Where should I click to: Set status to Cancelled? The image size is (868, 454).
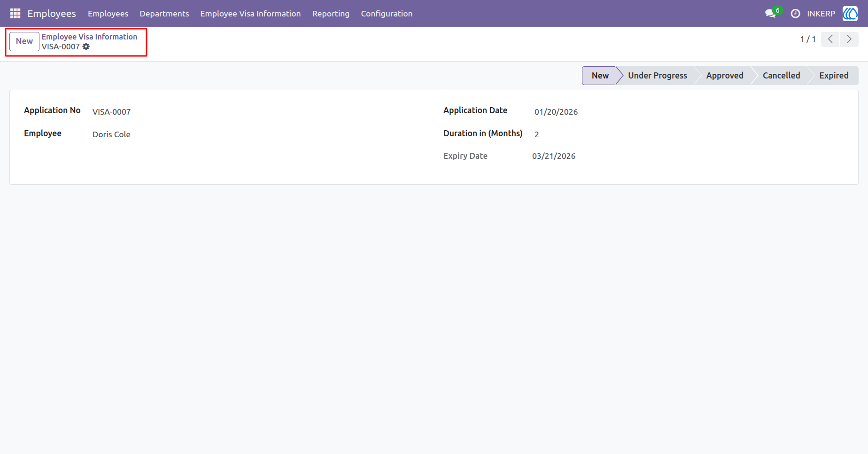(781, 76)
